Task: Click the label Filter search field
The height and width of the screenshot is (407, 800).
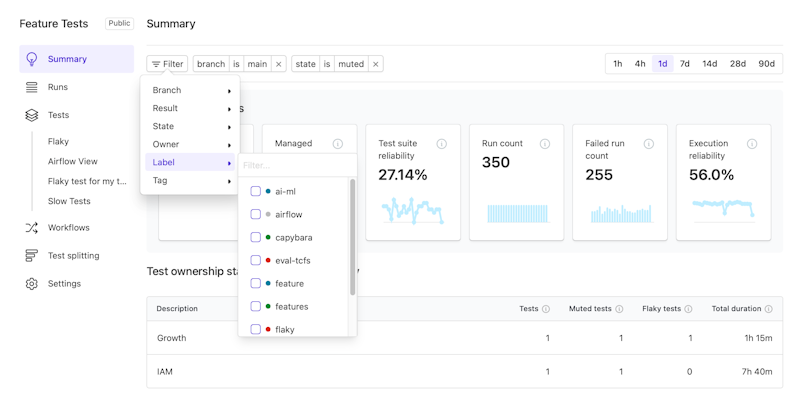Action: click(295, 165)
